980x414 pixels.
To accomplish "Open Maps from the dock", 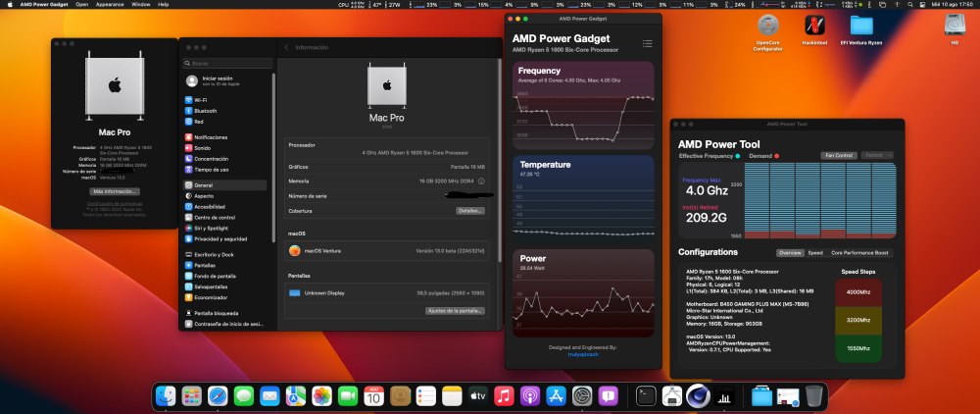I will pos(296,396).
